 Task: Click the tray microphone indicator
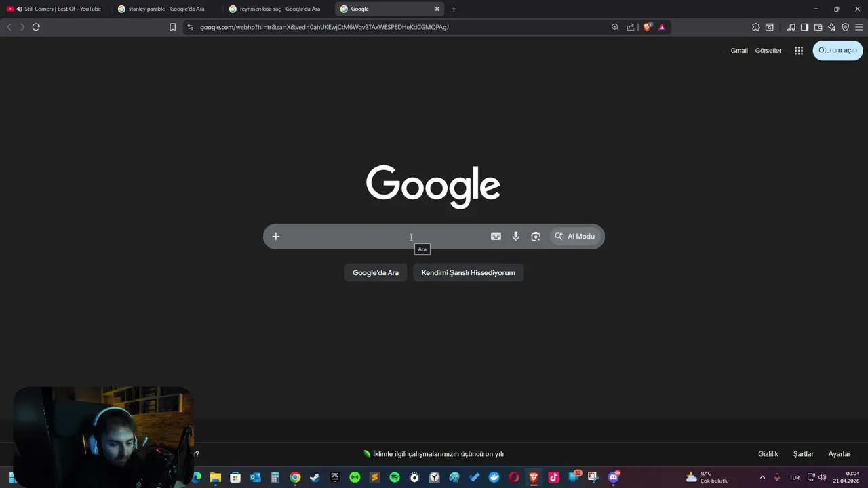tap(777, 478)
